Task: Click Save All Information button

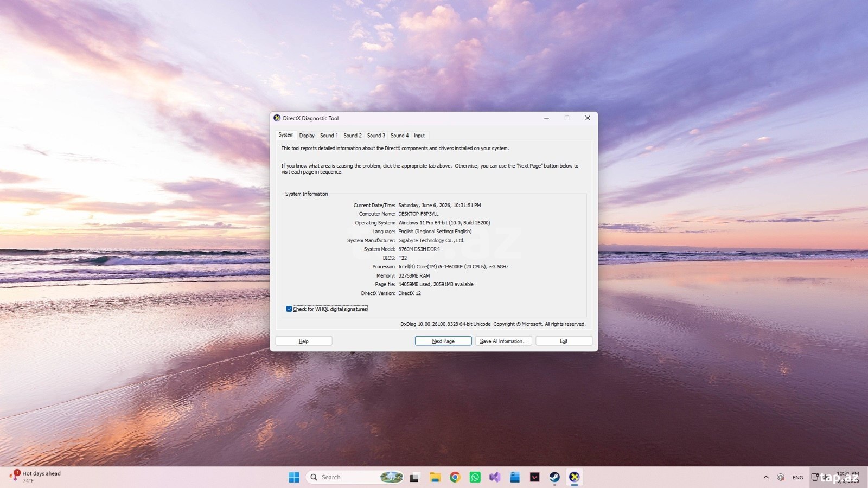Action: coord(503,341)
